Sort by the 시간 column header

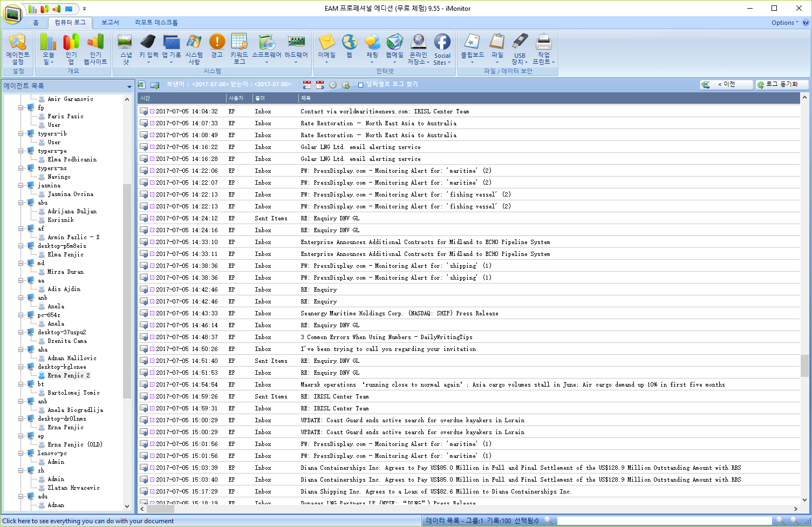point(182,98)
